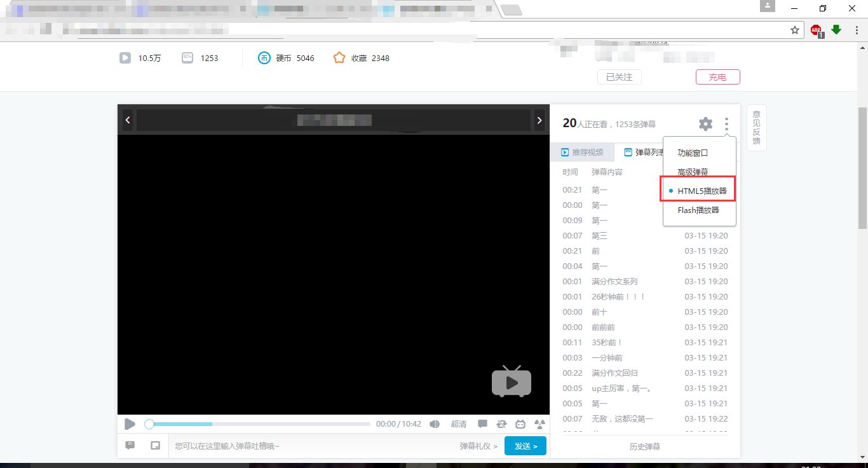The image size is (868, 468).
Task: Click the volume speaker icon in player
Action: coord(435,423)
